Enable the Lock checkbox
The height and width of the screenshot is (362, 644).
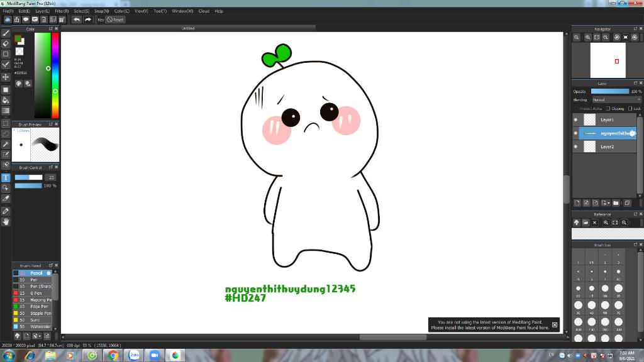[x=630, y=108]
